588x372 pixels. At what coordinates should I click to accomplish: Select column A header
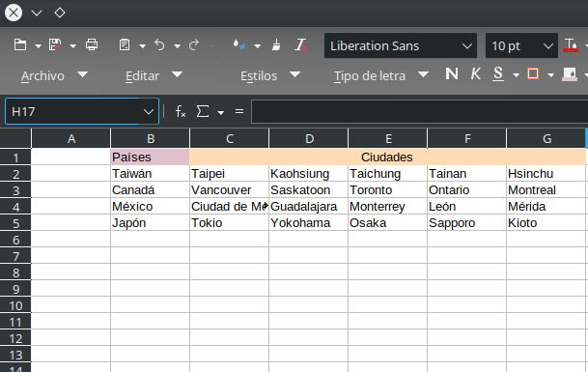71,139
